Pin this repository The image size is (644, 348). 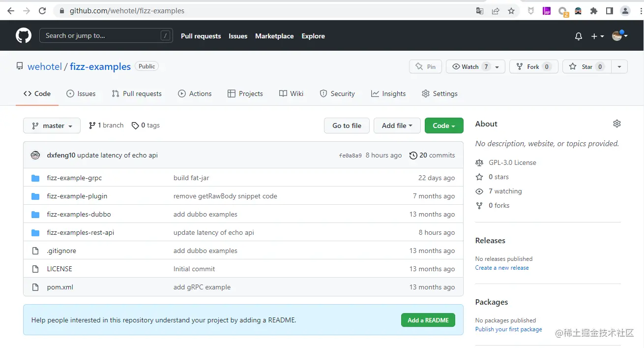(425, 66)
